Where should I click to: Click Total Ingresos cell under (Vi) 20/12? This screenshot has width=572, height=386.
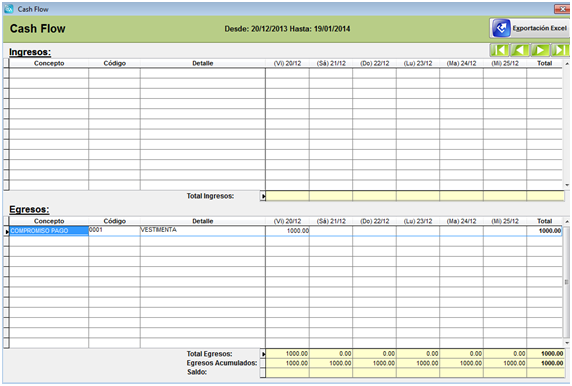[287, 196]
